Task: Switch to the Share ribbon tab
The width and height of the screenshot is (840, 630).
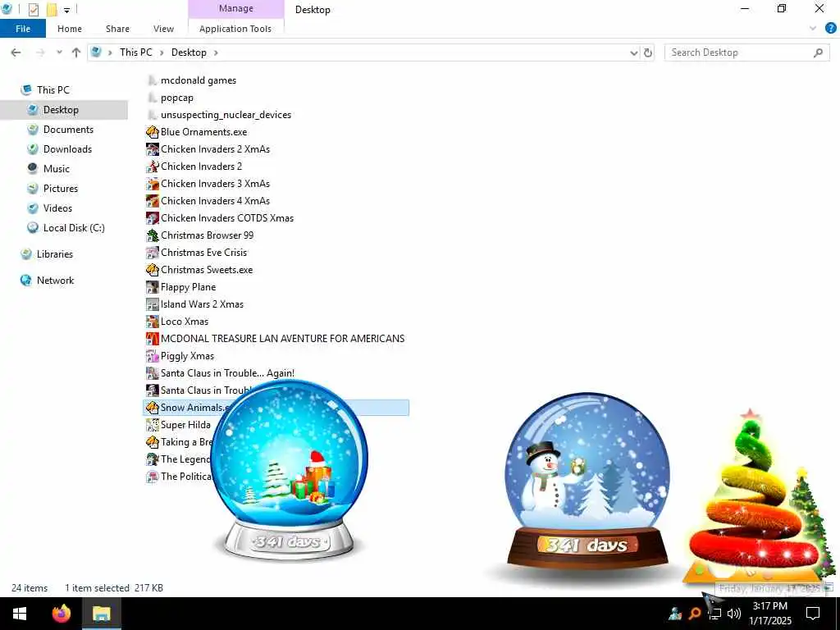Action: [117, 29]
